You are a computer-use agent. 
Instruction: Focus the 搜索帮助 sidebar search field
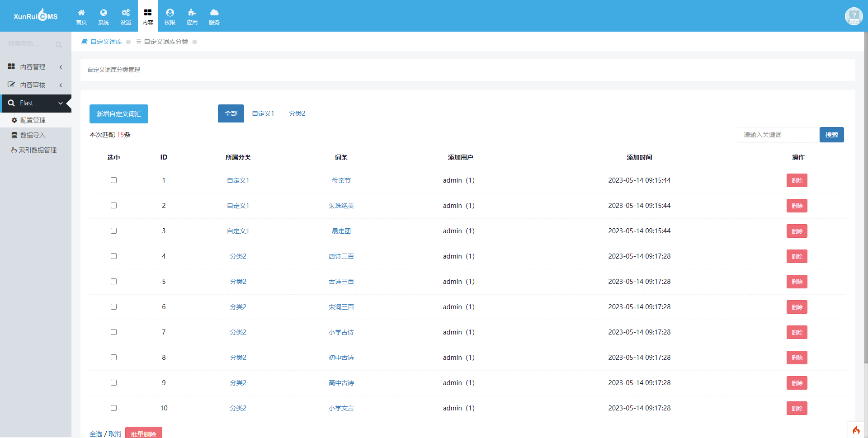click(31, 44)
